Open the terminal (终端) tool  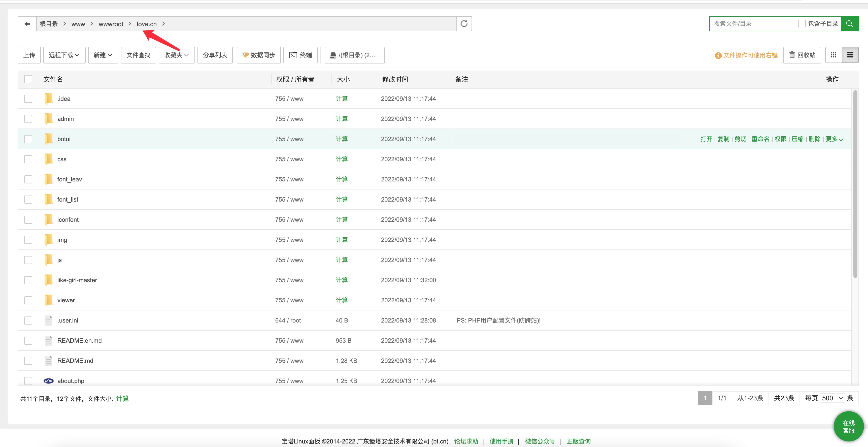(x=301, y=55)
